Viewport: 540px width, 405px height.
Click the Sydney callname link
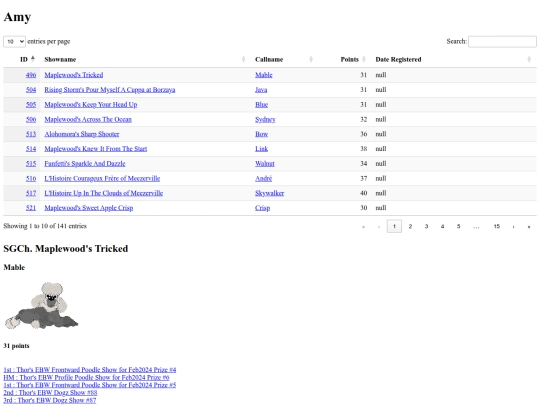[265, 120]
